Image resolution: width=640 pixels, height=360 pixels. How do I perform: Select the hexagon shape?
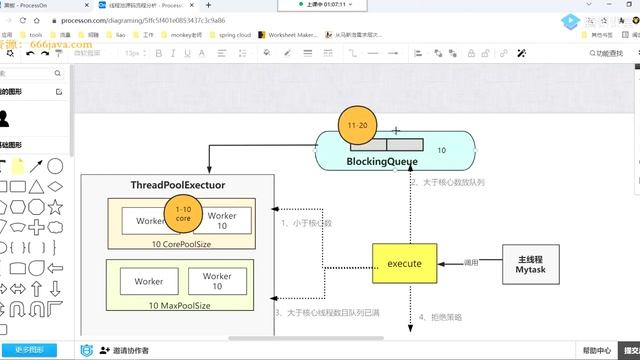[18, 207]
